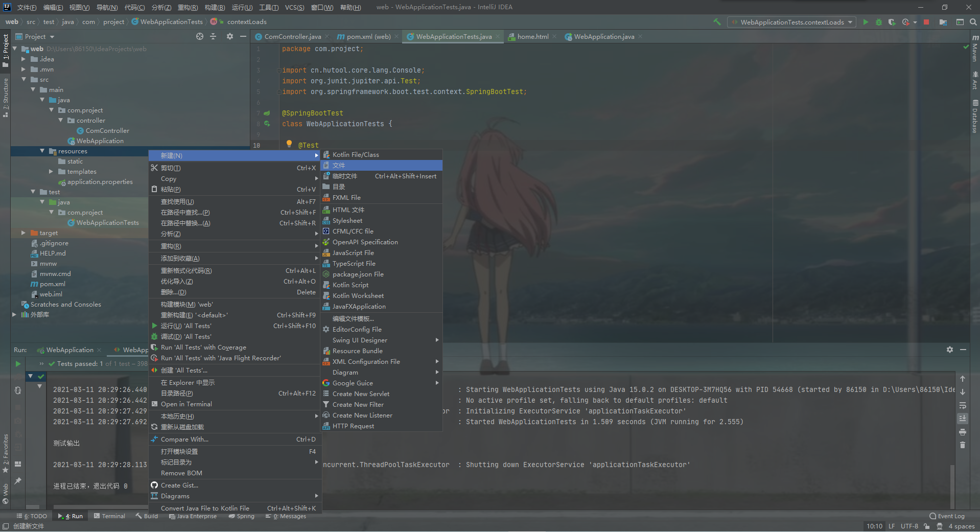The image size is (980, 532).
Task: Click UTF-8 encoding in status bar
Action: pos(909,526)
